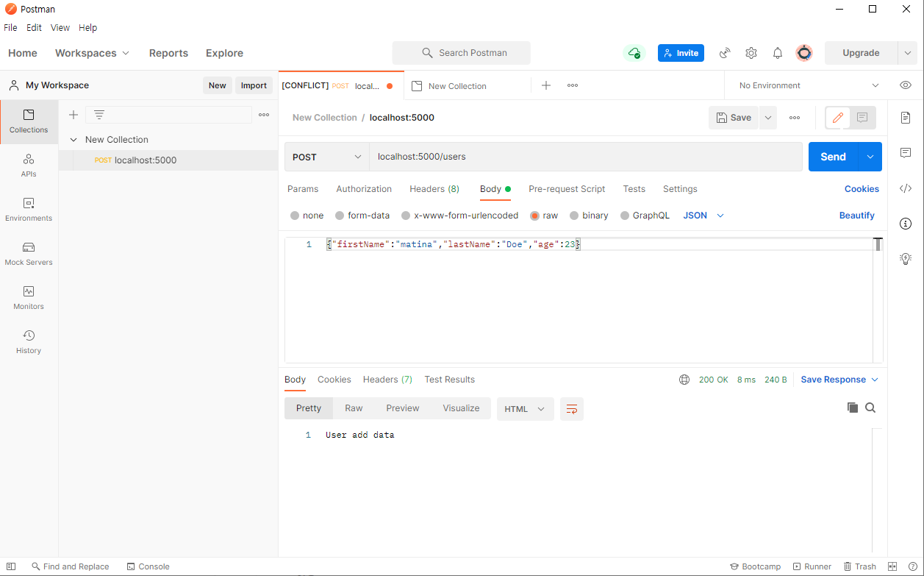Open the Environments sidebar panel
This screenshot has width=924, height=576.
[29, 210]
